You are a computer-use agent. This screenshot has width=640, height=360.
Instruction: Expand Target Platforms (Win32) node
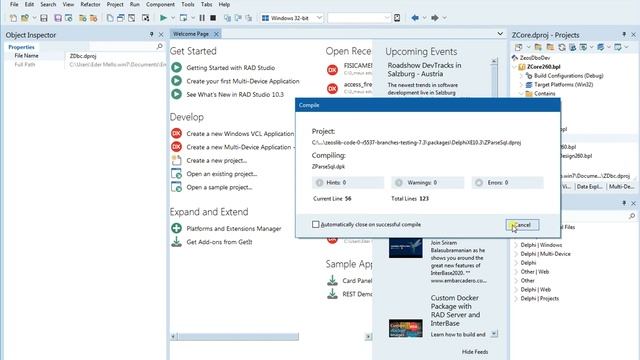pos(521,85)
